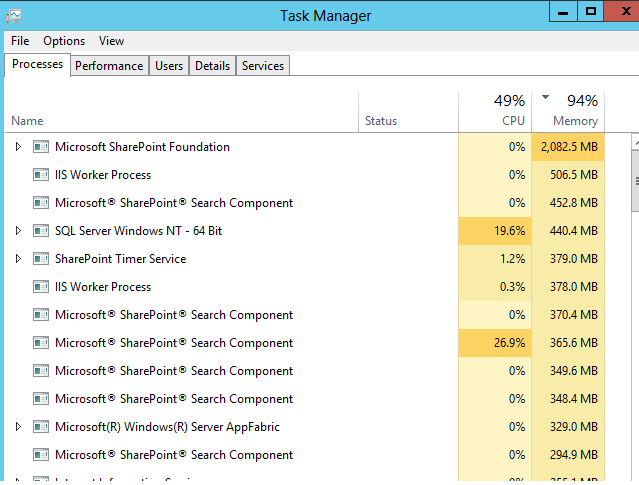639x485 pixels.
Task: Expand the SharePoint Timer Service group
Action: [17, 259]
